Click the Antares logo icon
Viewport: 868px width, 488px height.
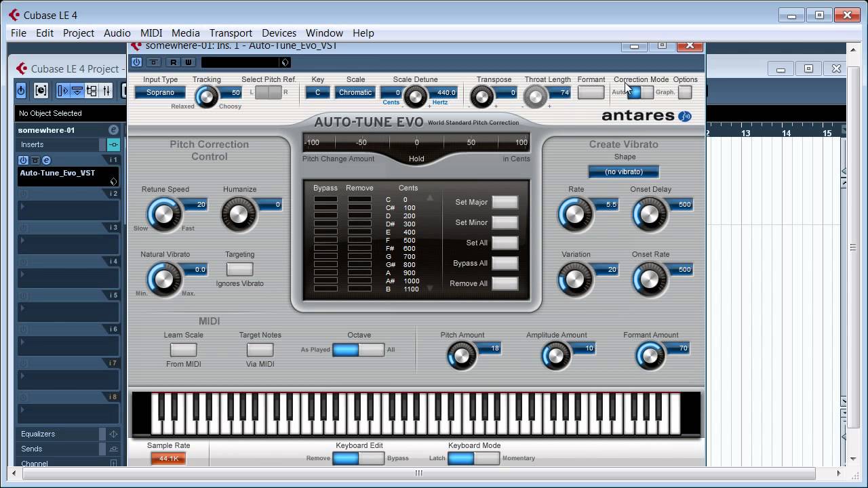pyautogui.click(x=685, y=116)
